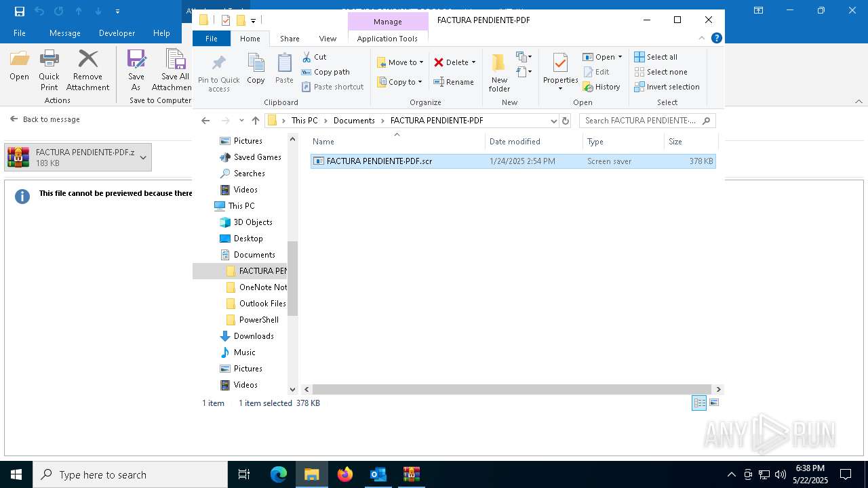
Task: Expand Copy to dropdown
Action: [420, 82]
